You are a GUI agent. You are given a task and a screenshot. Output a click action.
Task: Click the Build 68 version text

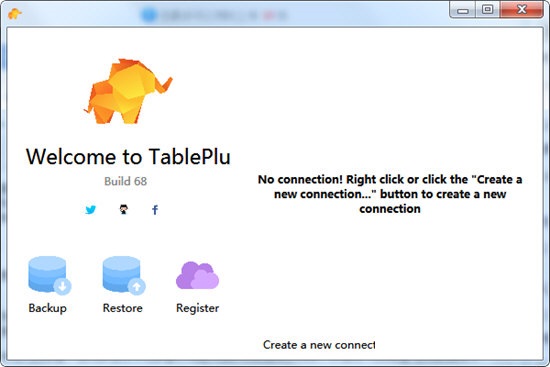pyautogui.click(x=126, y=181)
